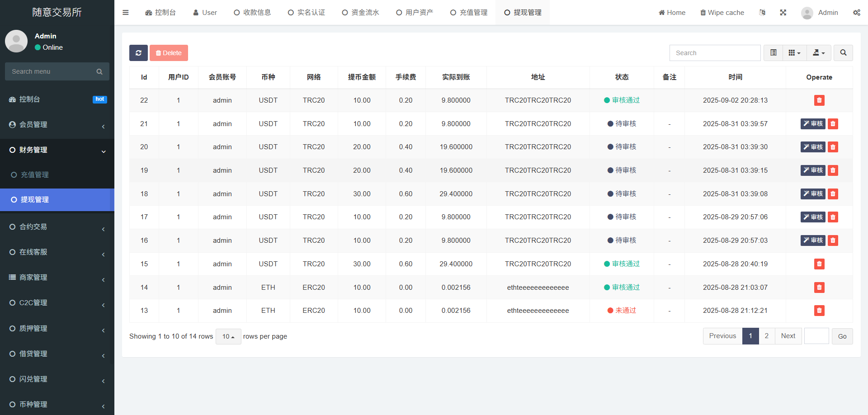868x415 pixels.
Task: Open the columns visibility dropdown
Action: 794,53
